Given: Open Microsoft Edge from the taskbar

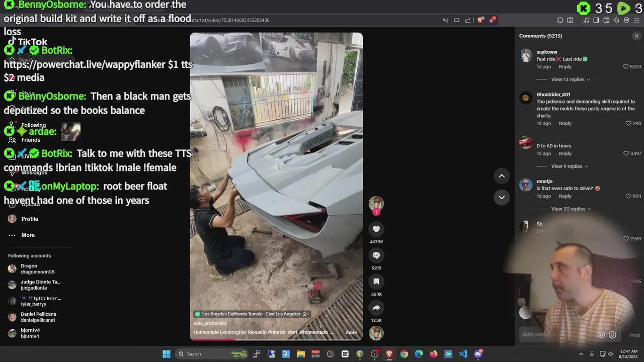Looking at the screenshot, I should [x=419, y=354].
